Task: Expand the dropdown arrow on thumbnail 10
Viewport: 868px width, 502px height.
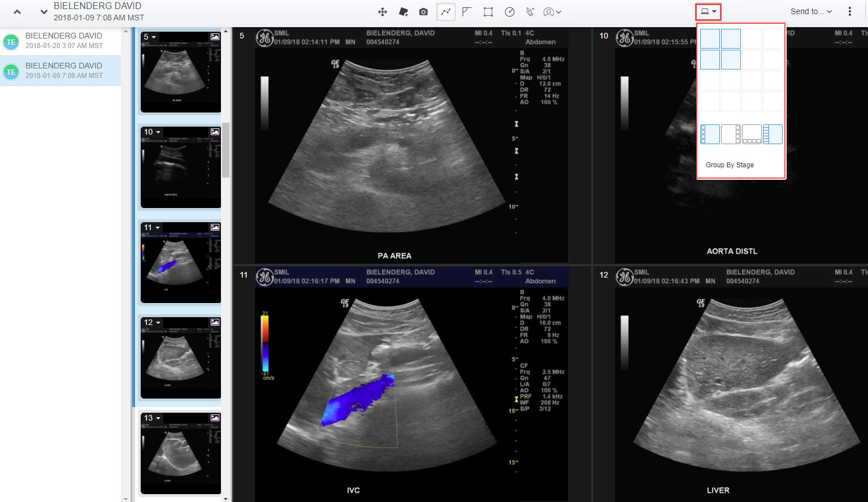Action: pos(158,132)
